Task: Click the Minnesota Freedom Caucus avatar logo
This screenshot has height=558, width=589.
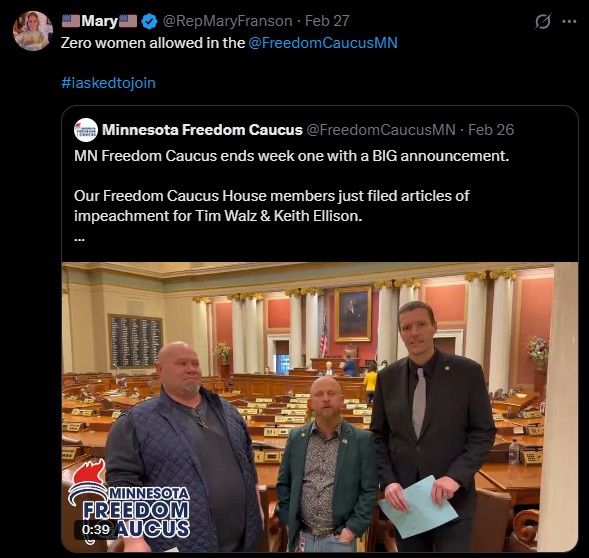Action: [x=86, y=130]
